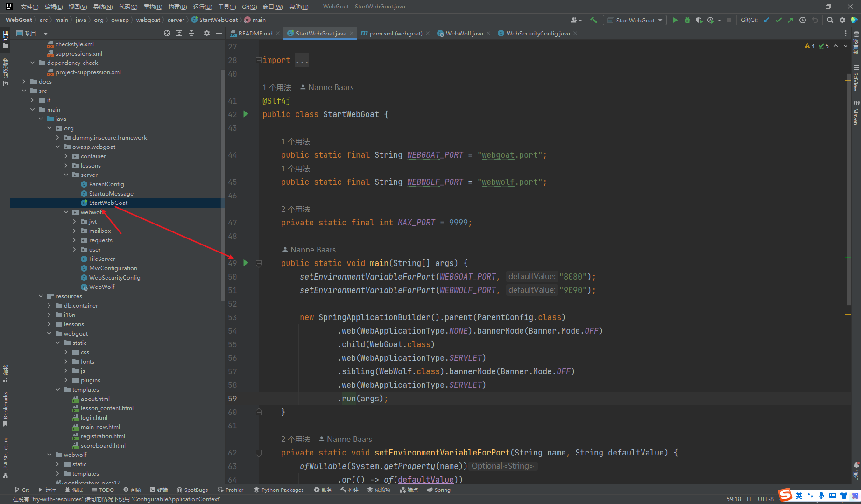The height and width of the screenshot is (504, 861).
Task: Click the Git push arrow icon
Action: [790, 20]
